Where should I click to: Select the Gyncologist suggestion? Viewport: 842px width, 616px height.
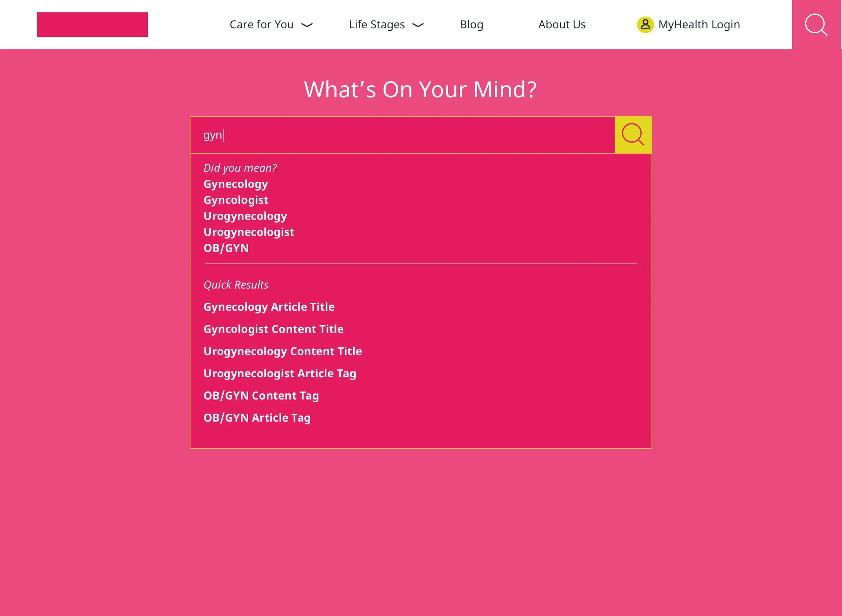236,200
